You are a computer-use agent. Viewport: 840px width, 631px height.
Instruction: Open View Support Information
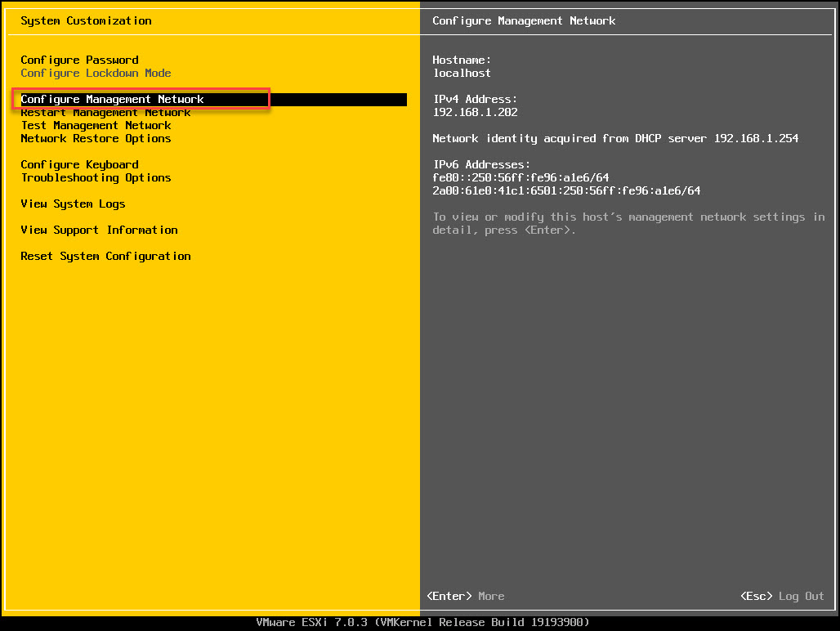pos(99,230)
